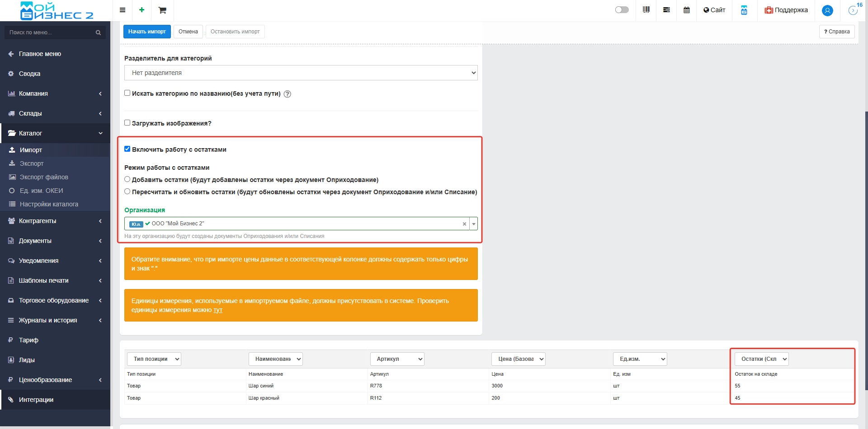The width and height of the screenshot is (868, 429).
Task: Click the barcode icon in top bar
Action: (x=646, y=10)
